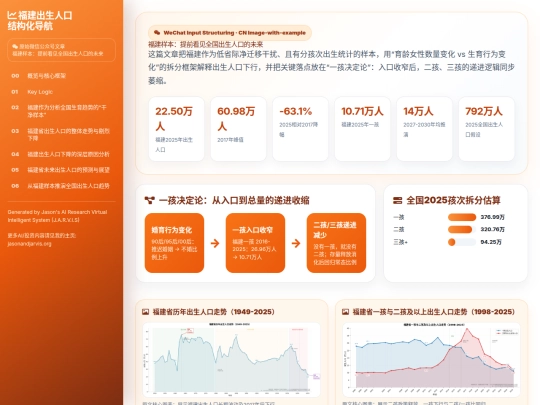This screenshot has width=540, height=405.
Task: Go to section 01 Key Logic
Action: click(x=61, y=92)
